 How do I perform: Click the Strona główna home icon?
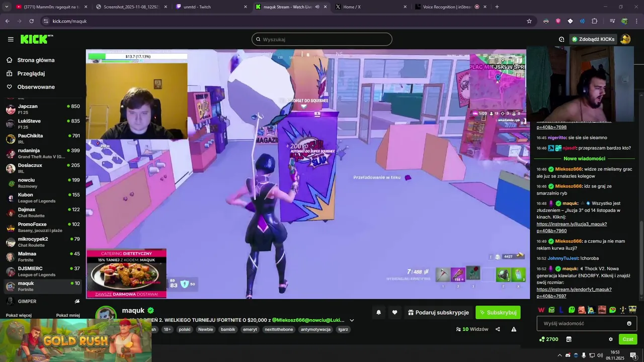pos(9,60)
